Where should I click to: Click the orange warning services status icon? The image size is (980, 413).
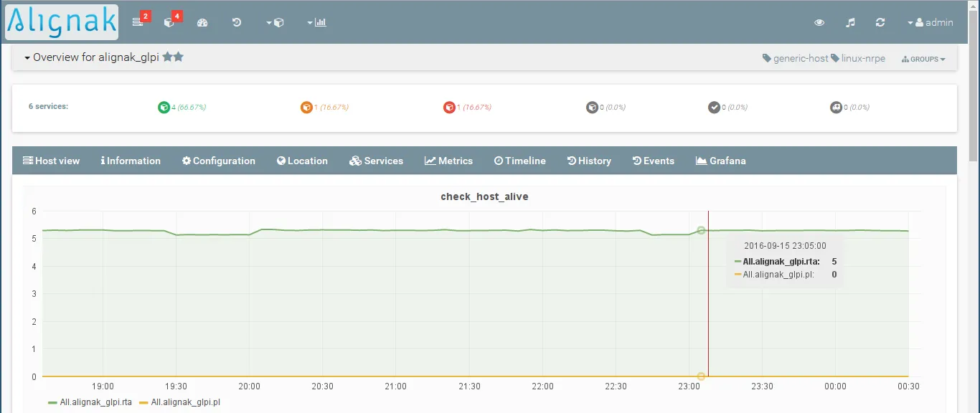(306, 108)
